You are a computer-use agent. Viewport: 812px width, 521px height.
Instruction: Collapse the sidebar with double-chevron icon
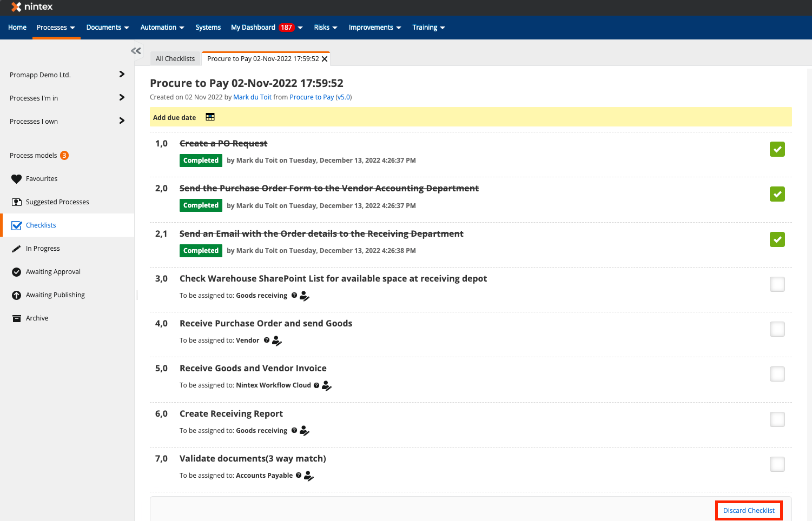click(x=136, y=51)
